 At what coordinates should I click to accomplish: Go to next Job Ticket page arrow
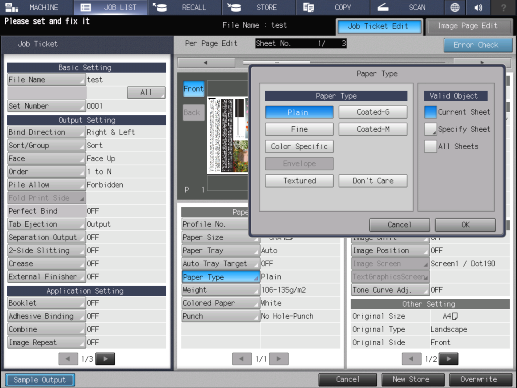tap(106, 359)
